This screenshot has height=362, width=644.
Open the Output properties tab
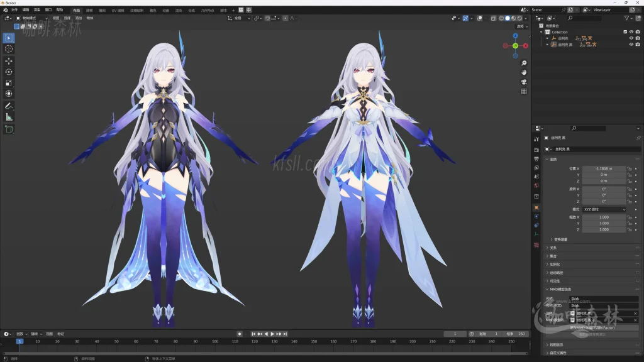536,159
